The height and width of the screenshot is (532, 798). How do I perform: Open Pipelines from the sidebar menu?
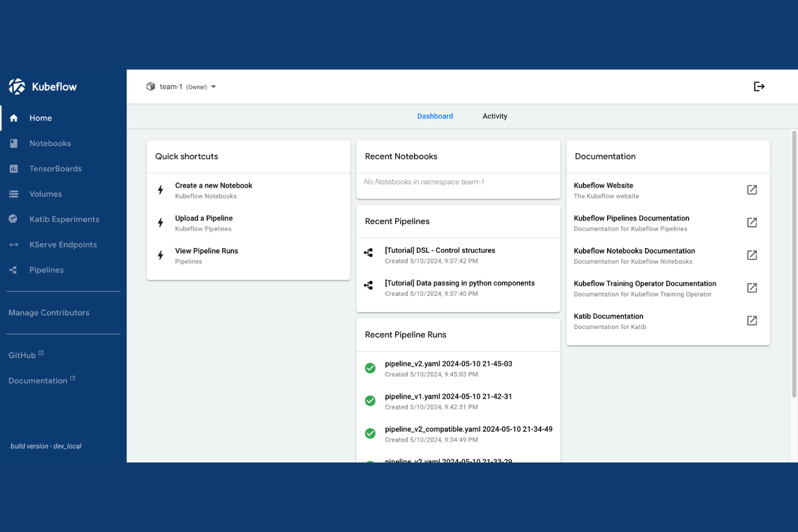[x=64, y=270]
